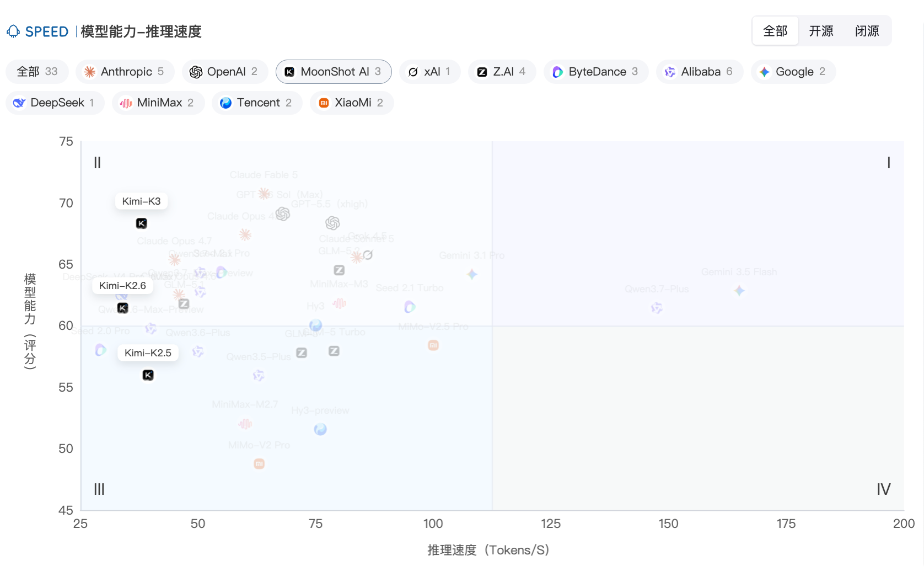Switch to the 闭源 tab

pyautogui.click(x=867, y=31)
